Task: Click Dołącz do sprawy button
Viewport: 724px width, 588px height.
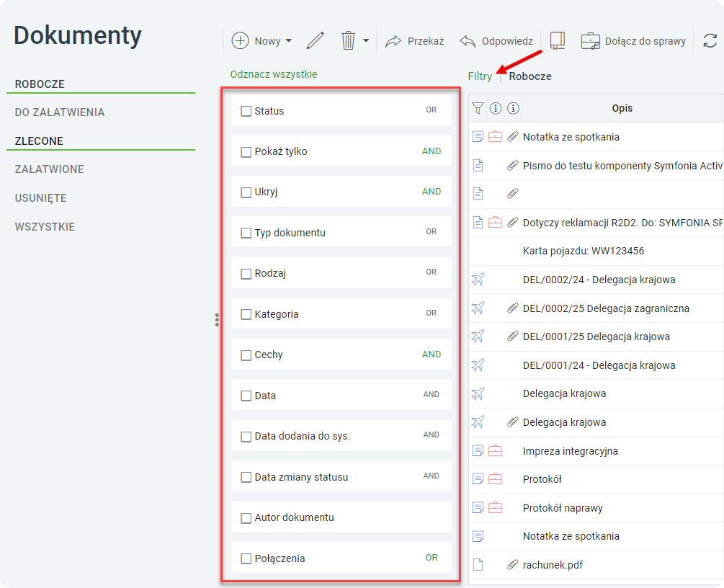Action: pyautogui.click(x=633, y=41)
